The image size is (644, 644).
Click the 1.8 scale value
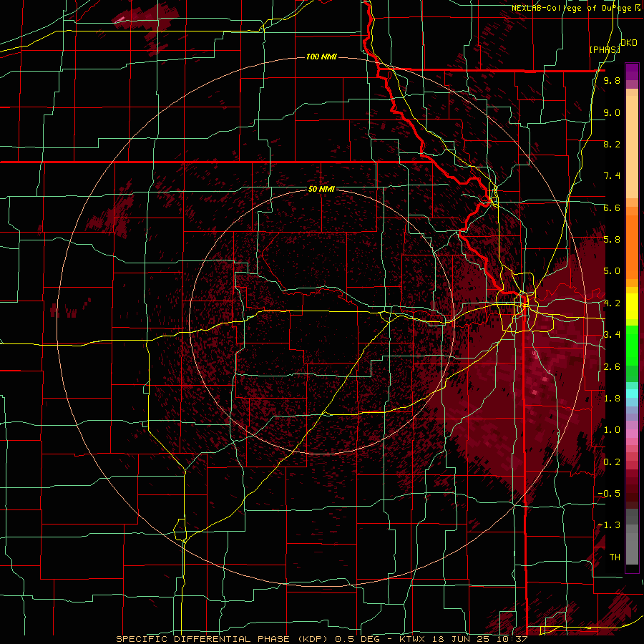click(x=612, y=399)
